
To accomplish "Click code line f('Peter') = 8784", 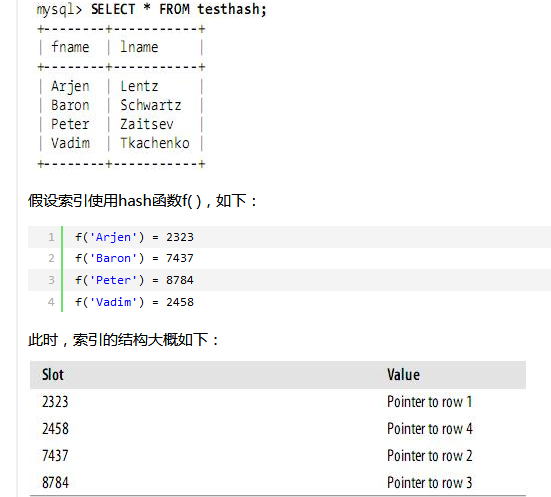I will click(134, 280).
